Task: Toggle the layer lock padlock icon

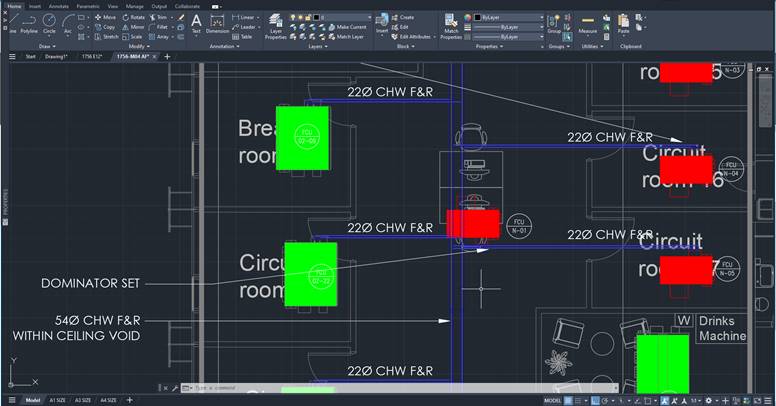Action: click(308, 17)
